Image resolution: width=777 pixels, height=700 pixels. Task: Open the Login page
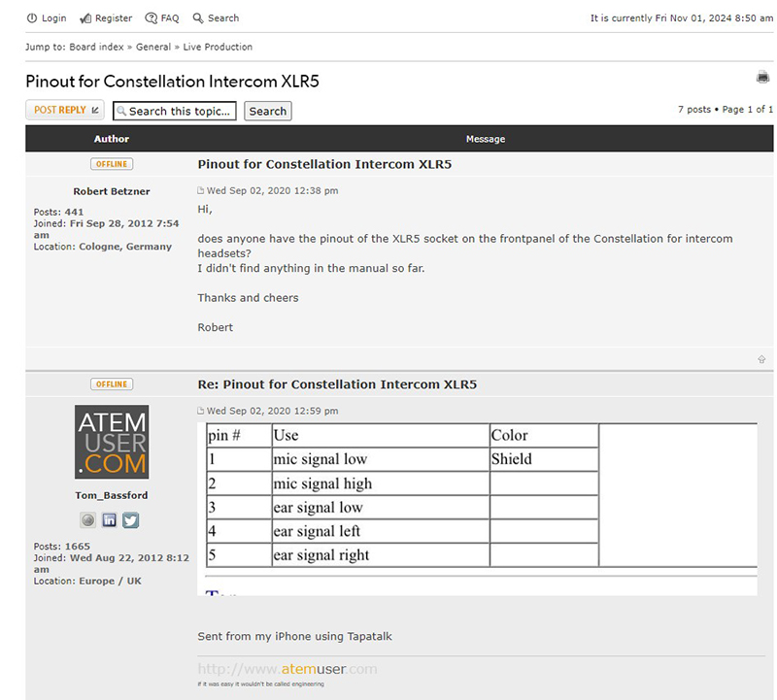tap(47, 18)
